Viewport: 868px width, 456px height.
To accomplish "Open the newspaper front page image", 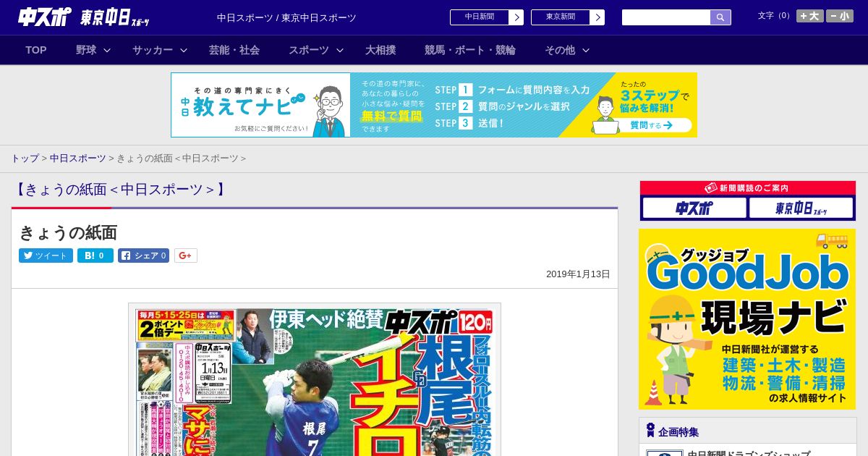I will click(315, 379).
